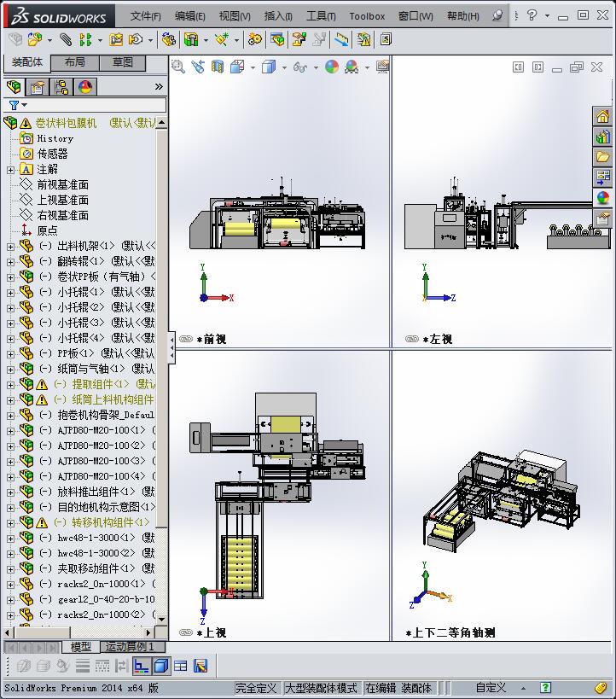Open the PropertyManager tab icon
Image resolution: width=616 pixels, height=699 pixels.
pyautogui.click(x=37, y=86)
